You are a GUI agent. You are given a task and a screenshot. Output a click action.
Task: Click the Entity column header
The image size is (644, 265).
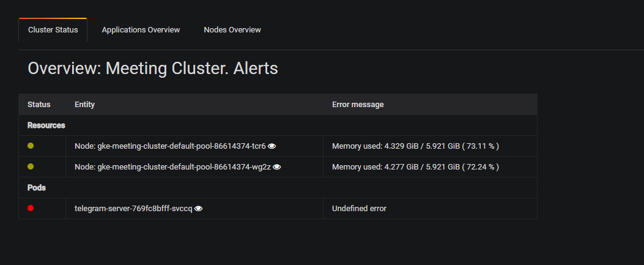tap(84, 105)
